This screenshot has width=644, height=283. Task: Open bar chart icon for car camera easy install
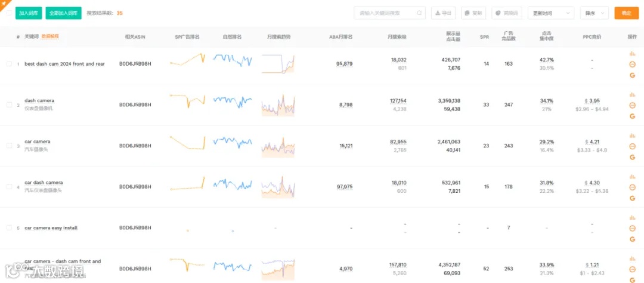pos(632,217)
